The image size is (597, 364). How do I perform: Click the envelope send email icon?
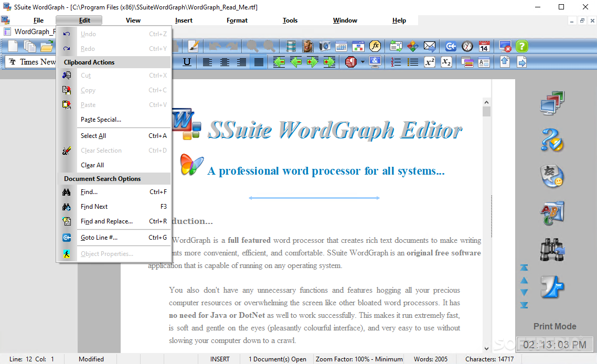(430, 47)
